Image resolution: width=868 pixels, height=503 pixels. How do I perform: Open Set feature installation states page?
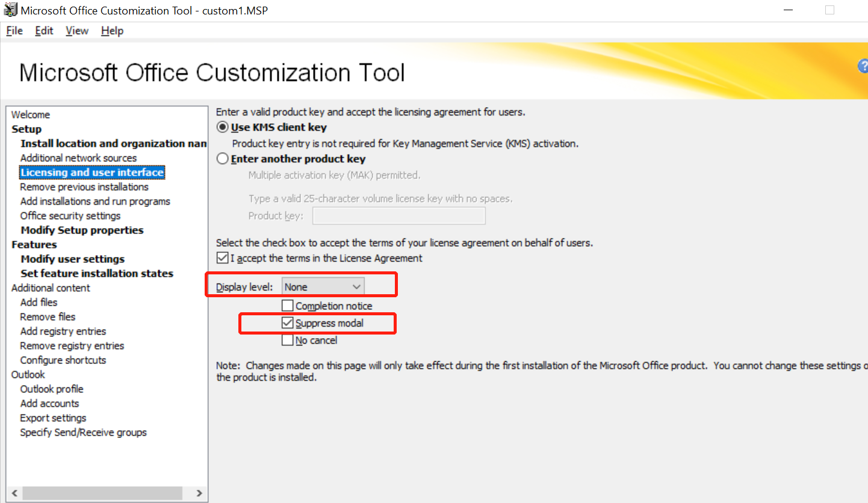pos(97,274)
